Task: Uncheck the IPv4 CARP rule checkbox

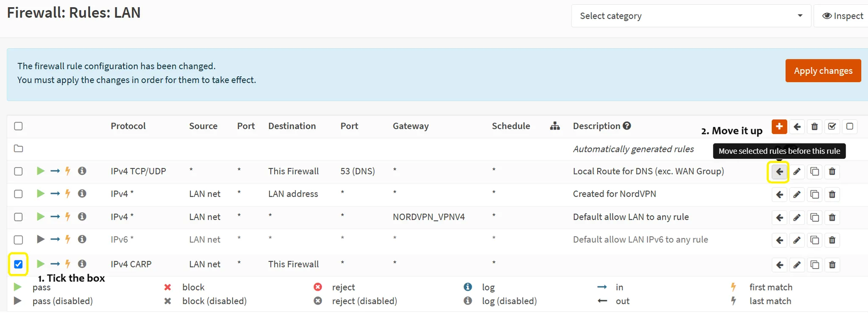Action: [x=18, y=264]
